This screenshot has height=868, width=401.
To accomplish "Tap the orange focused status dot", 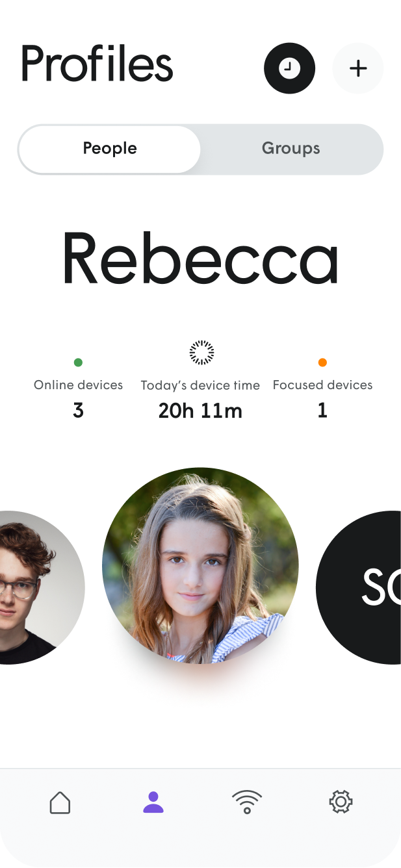I will (x=322, y=363).
